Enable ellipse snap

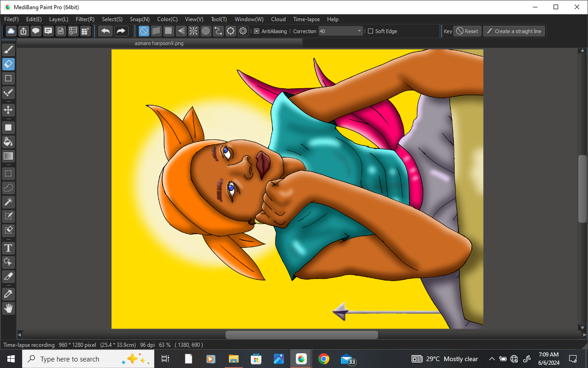[x=231, y=31]
